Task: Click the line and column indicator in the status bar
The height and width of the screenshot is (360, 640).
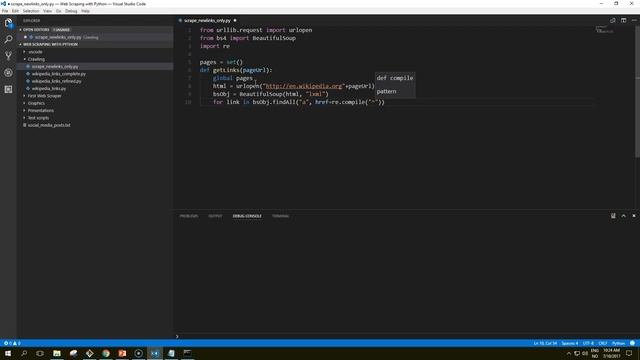Action: pyautogui.click(x=545, y=343)
